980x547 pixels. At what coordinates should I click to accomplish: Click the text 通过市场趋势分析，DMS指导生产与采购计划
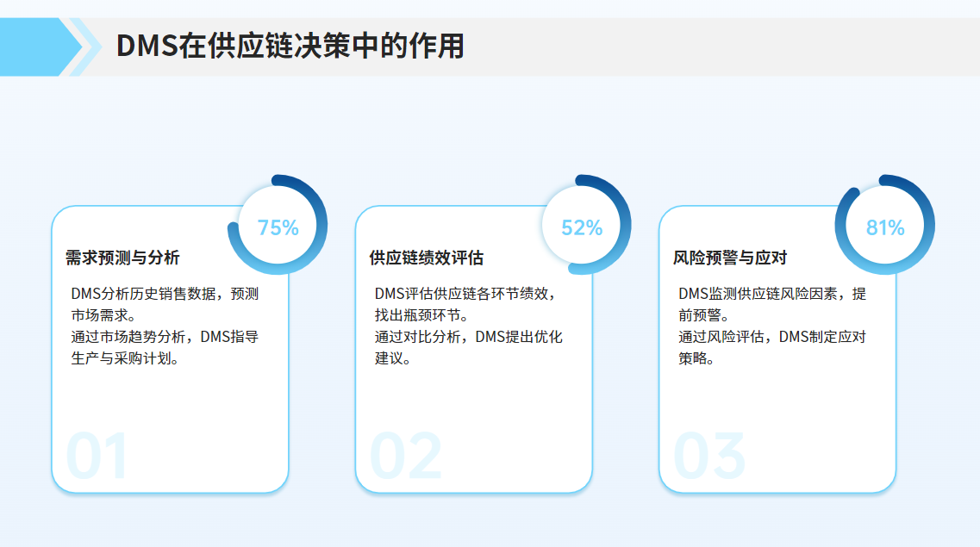(x=165, y=347)
